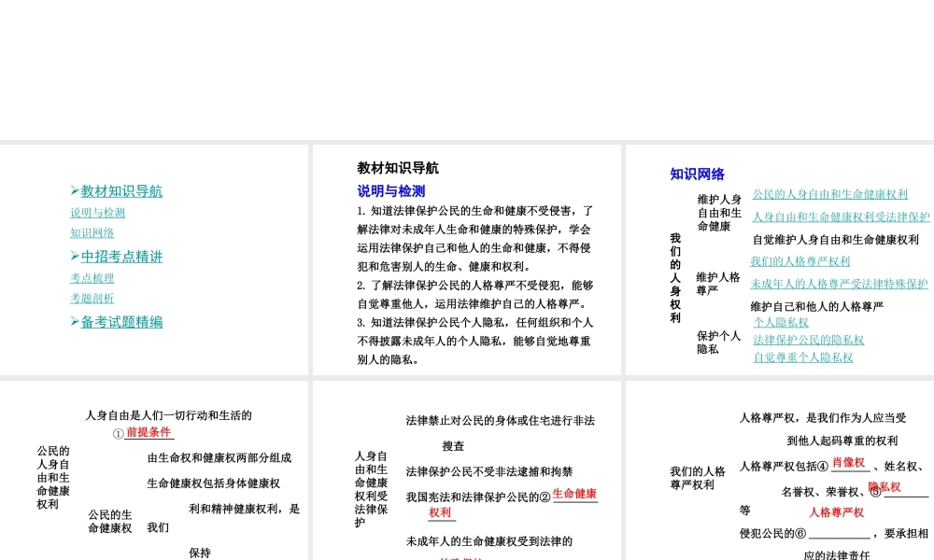Click the red answer 肖像权
934x560 pixels.
[848, 462]
